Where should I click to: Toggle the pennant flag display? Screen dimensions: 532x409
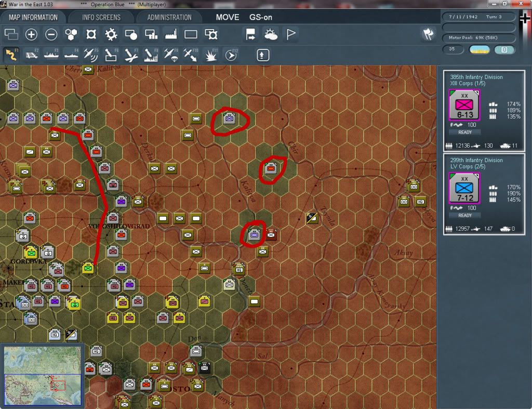click(291, 34)
